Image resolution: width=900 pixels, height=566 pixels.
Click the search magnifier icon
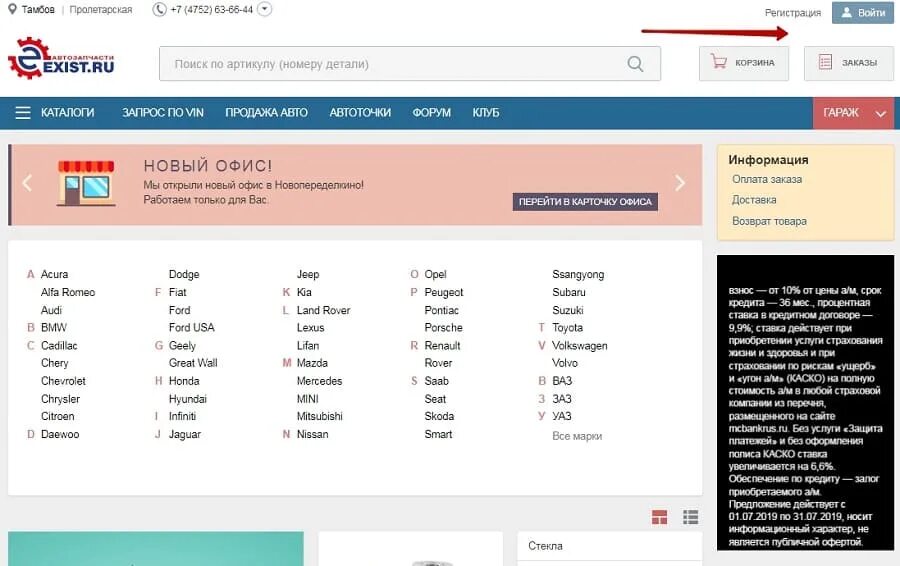(x=635, y=64)
